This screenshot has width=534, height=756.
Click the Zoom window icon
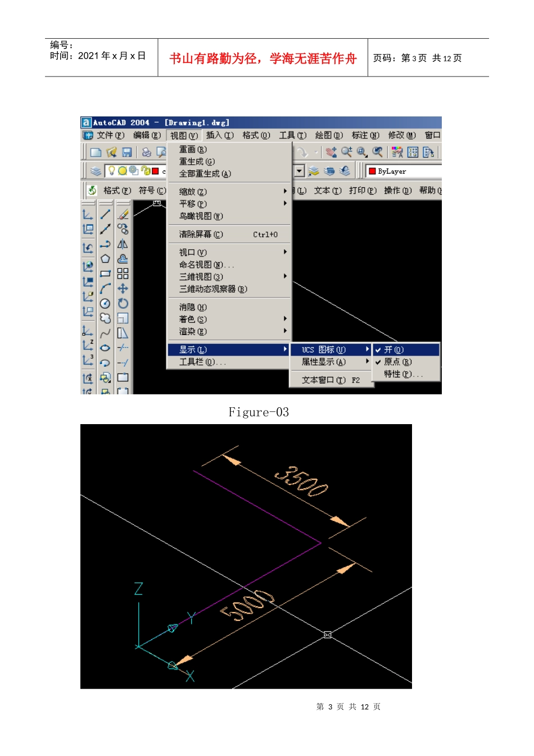click(361, 152)
